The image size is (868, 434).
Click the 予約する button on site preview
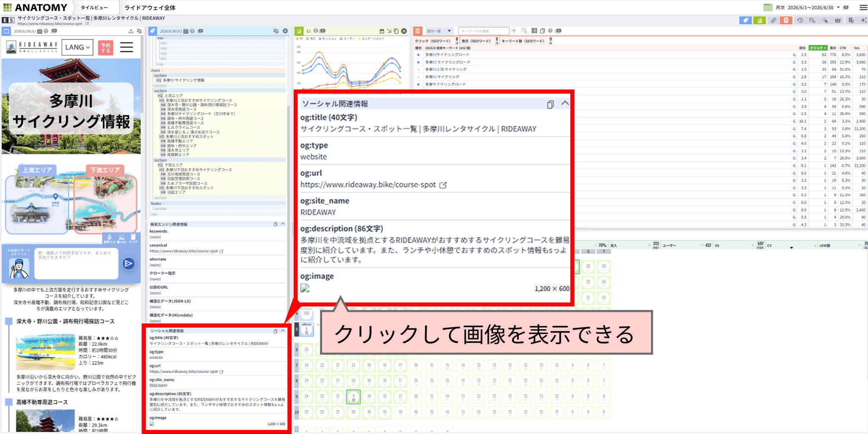106,47
